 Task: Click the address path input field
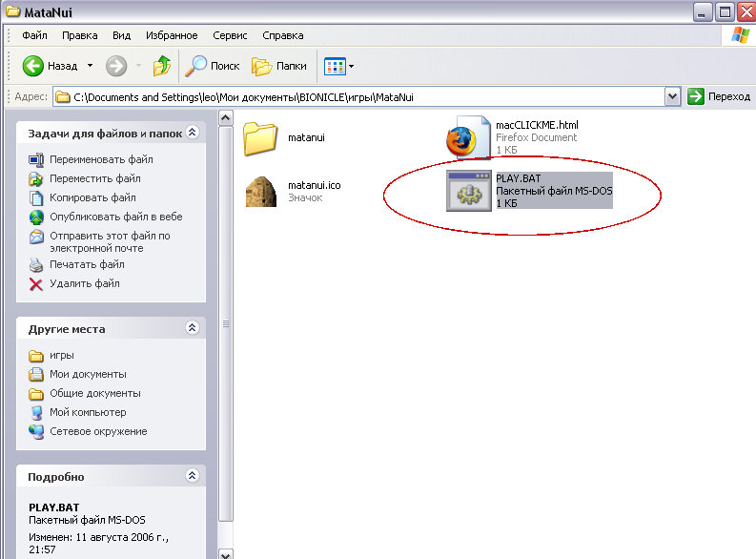click(x=358, y=97)
